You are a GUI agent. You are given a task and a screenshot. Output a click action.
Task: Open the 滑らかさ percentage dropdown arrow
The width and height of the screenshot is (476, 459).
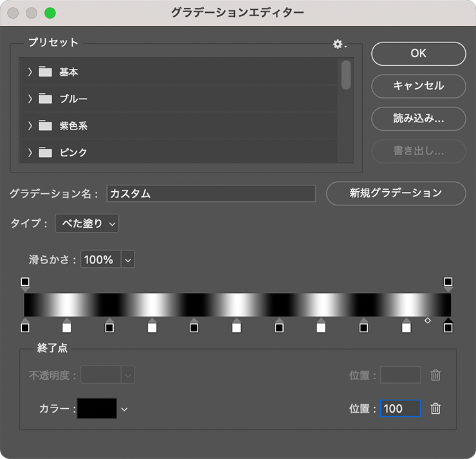click(x=127, y=260)
